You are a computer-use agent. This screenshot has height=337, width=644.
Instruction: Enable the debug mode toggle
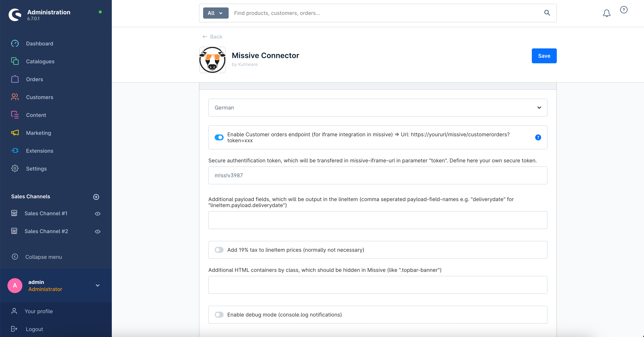point(219,314)
